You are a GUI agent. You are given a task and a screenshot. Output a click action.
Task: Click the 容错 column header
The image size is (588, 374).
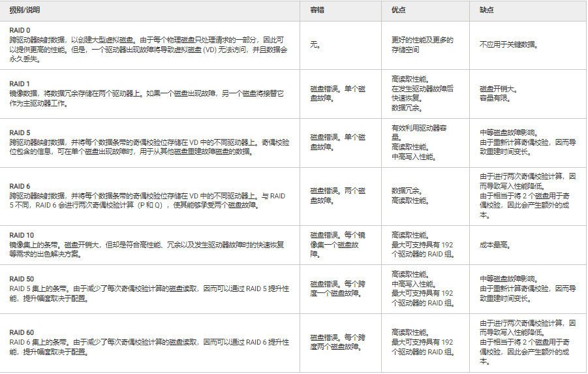(x=317, y=10)
